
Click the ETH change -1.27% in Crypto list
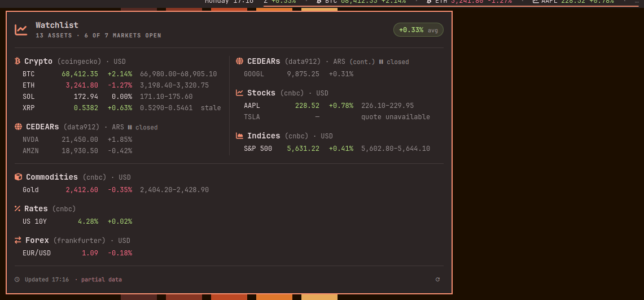[120, 85]
